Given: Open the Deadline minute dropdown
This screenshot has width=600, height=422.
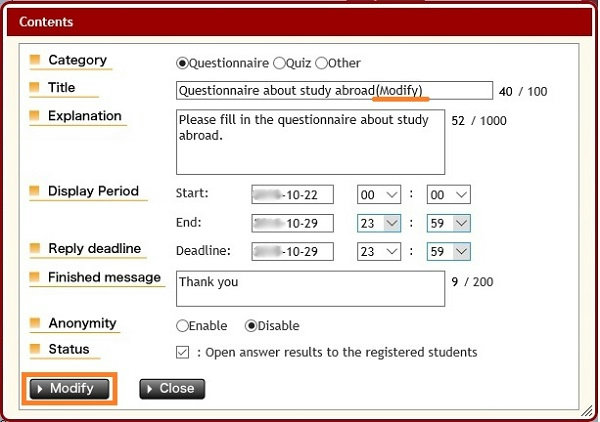Looking at the screenshot, I should 448,251.
